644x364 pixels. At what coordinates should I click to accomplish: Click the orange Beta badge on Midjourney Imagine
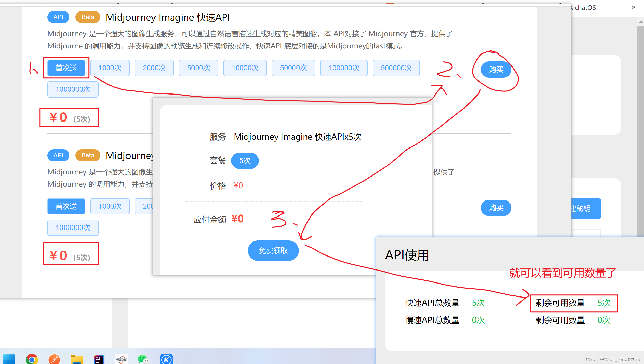87,17
